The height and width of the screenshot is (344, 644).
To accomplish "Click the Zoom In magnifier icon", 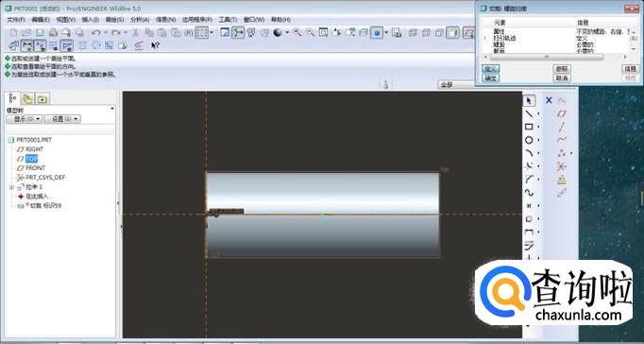I will pyautogui.click(x=297, y=33).
